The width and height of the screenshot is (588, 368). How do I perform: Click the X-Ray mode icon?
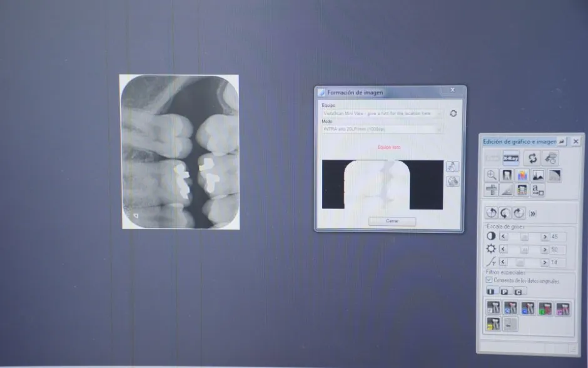[511, 158]
